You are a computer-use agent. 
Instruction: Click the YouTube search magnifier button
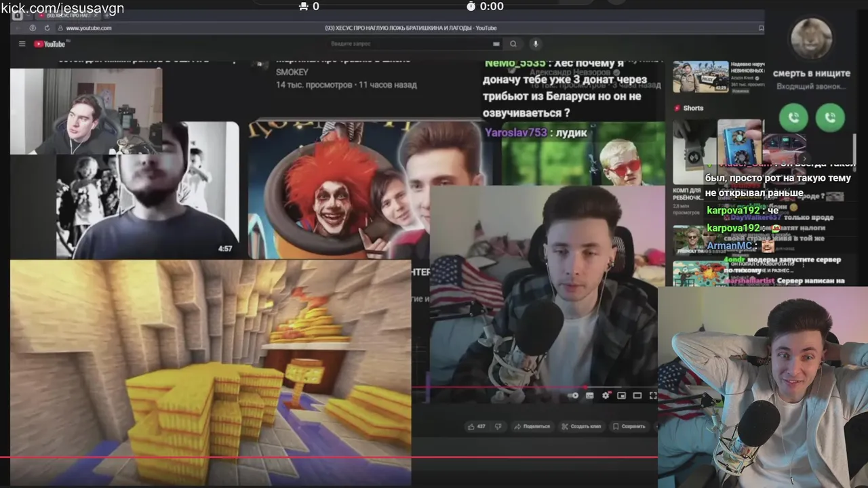pyautogui.click(x=513, y=44)
